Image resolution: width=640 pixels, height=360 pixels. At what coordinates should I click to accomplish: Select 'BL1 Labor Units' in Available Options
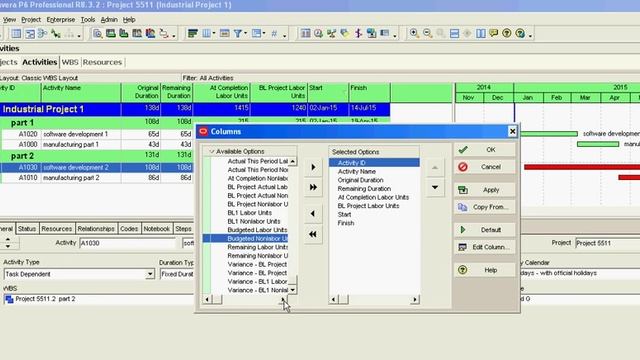click(249, 213)
